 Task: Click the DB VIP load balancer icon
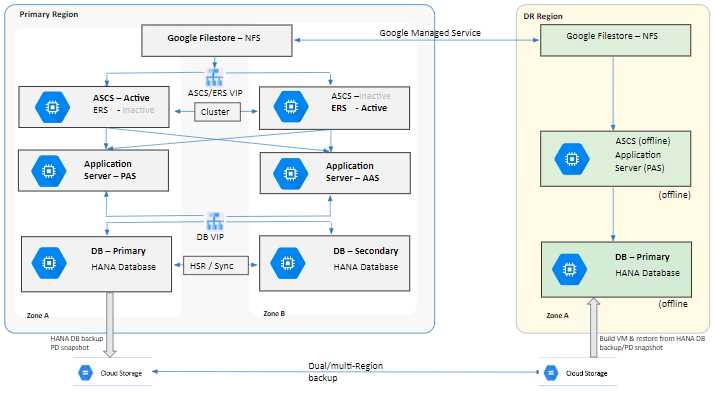(214, 221)
